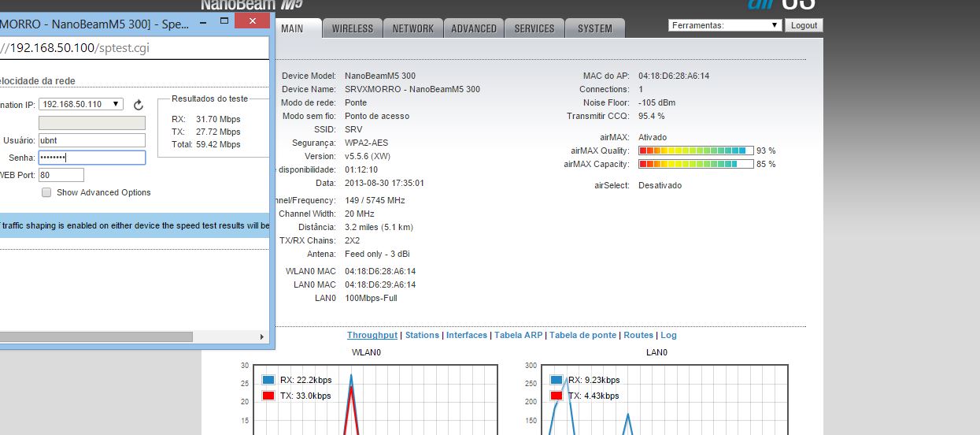Click the frequency value 149 / 5745 MHz
This screenshot has height=435, width=980.
pos(375,200)
